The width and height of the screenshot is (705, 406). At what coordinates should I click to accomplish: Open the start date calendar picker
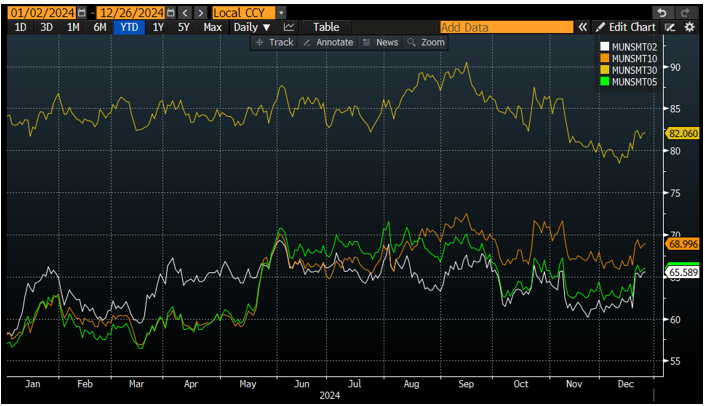click(82, 11)
